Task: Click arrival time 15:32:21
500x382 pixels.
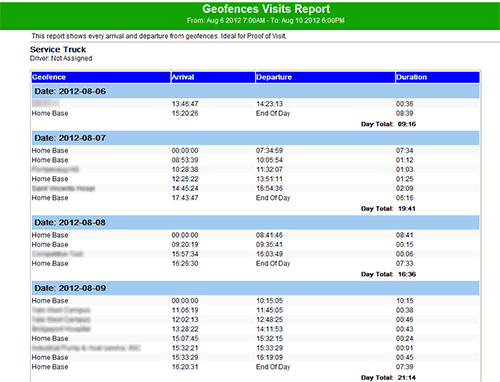Action: 185,348
